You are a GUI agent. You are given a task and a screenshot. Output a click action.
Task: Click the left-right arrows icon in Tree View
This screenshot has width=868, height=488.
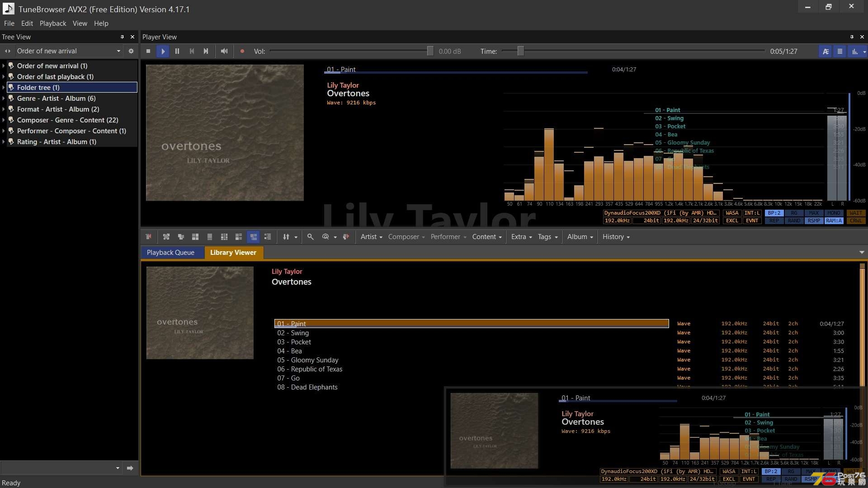(x=8, y=51)
